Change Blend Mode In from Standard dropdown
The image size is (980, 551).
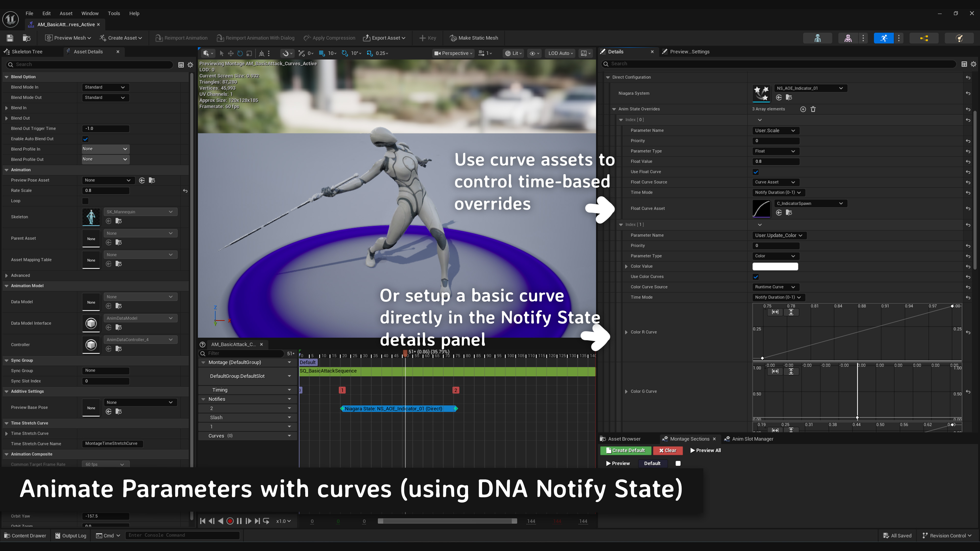105,87
